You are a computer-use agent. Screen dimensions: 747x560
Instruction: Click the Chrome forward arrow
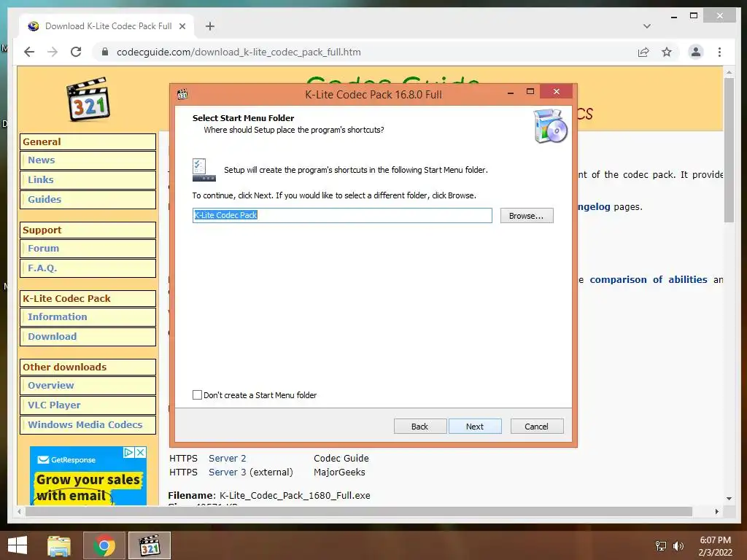pos(53,52)
